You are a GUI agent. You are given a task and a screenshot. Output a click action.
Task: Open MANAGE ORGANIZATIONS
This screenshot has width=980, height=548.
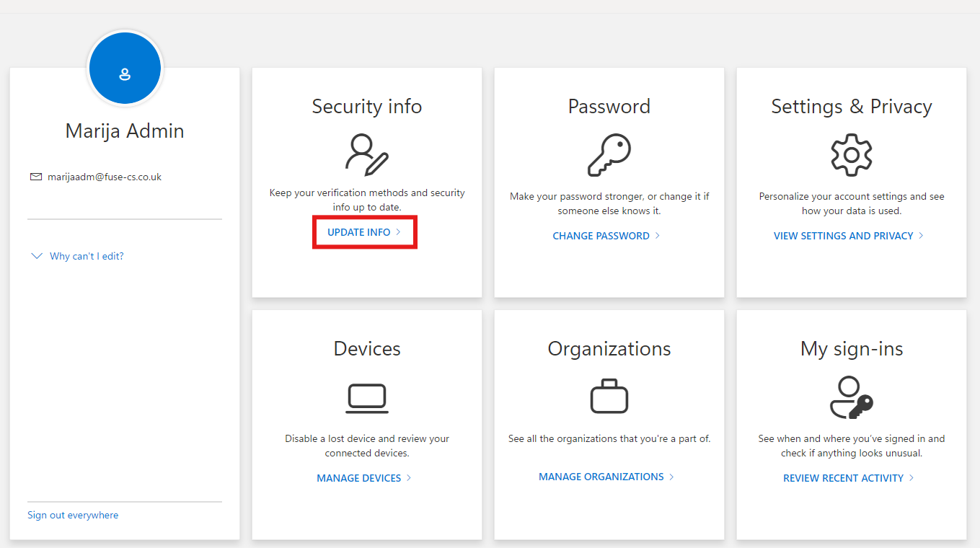(601, 477)
